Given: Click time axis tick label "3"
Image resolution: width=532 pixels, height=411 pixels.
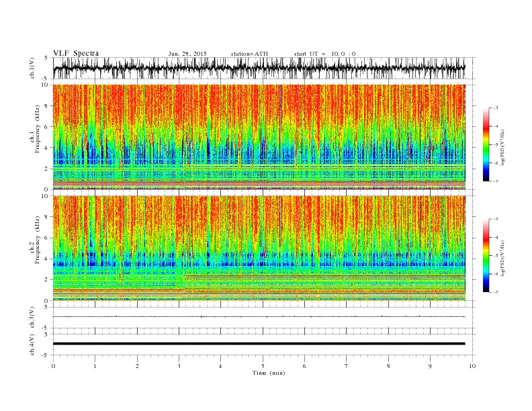Looking at the screenshot, I should (179, 366).
